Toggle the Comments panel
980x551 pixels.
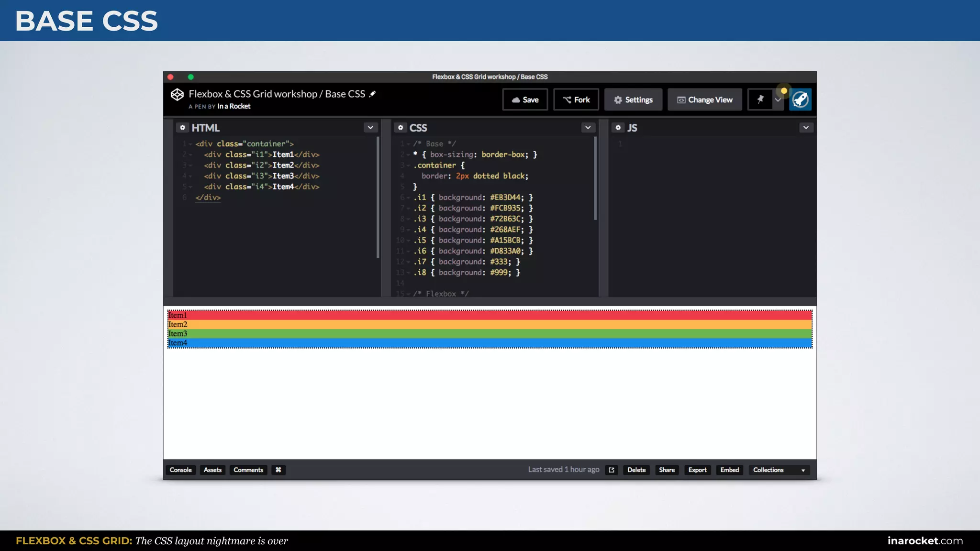(x=248, y=470)
